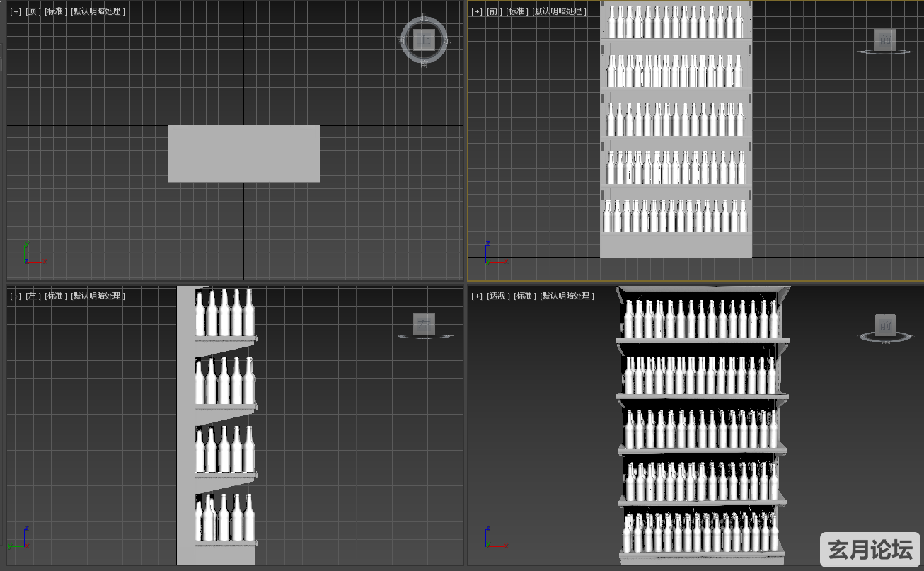Open Perspective viewport 默认明暗处理 shading menu
This screenshot has height=571, width=924.
pyautogui.click(x=567, y=296)
